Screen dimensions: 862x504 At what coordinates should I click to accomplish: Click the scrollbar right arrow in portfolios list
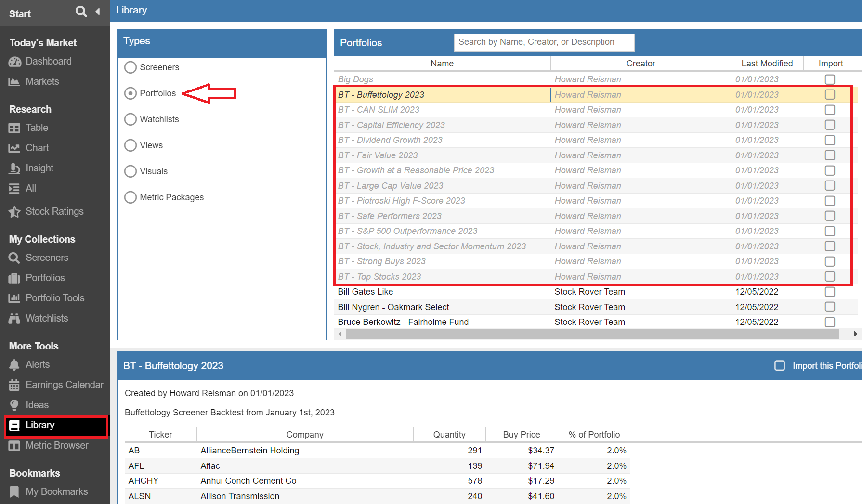point(855,334)
